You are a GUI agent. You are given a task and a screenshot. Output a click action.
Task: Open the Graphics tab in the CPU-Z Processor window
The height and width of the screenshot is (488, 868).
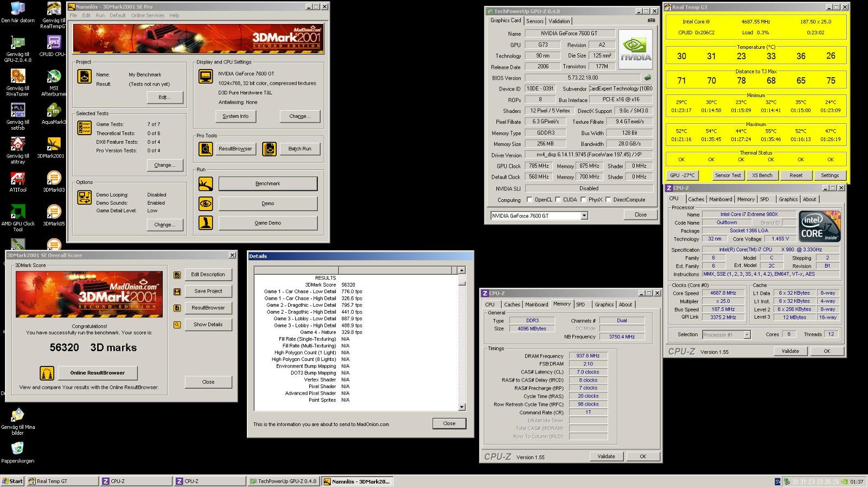(788, 199)
